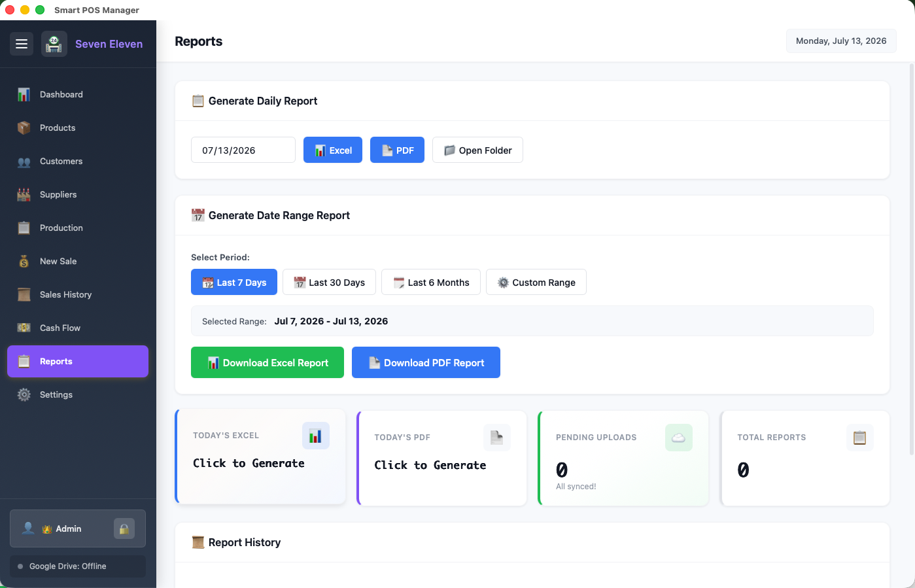The height and width of the screenshot is (588, 915).
Task: Click the folder icon in Open Folder
Action: [449, 150]
